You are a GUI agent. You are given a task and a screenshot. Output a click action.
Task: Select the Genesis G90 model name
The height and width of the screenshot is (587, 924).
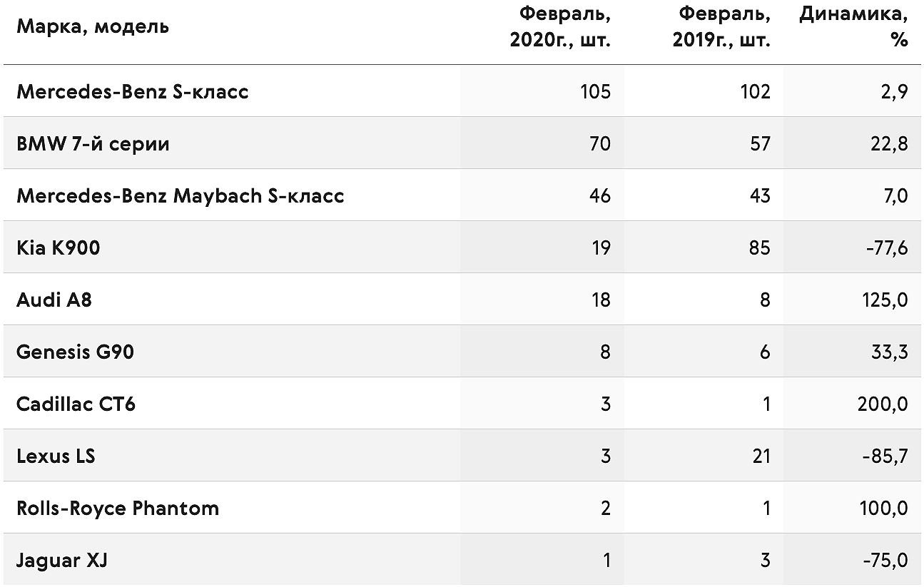click(75, 352)
